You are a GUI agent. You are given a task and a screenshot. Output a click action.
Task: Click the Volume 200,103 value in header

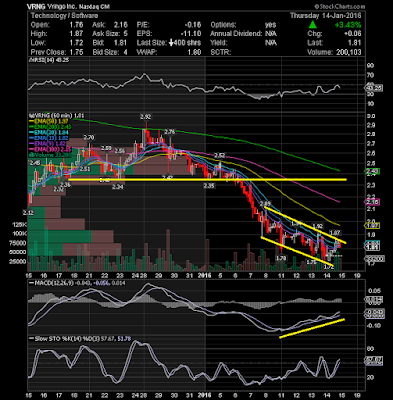point(347,52)
